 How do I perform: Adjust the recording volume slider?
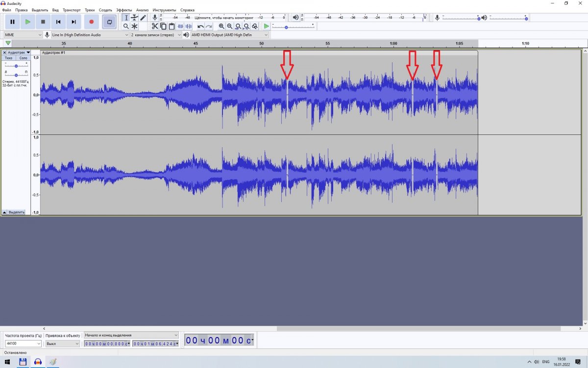click(x=462, y=18)
